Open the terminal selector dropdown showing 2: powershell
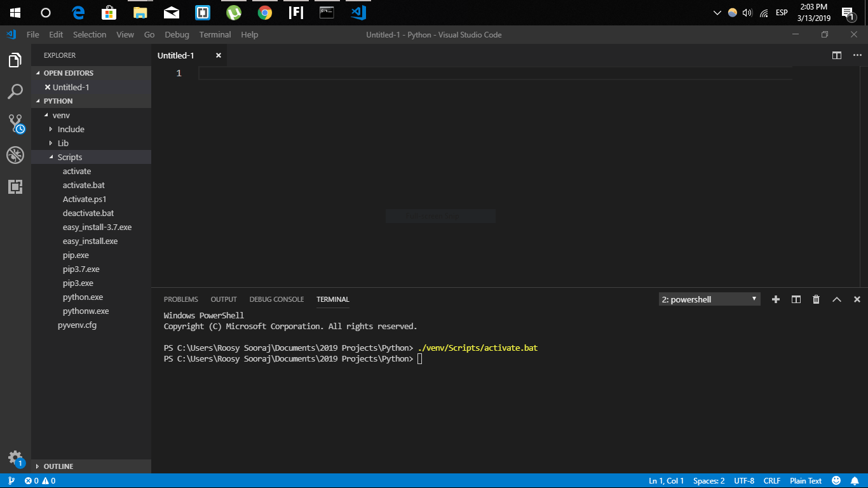Screen dimensions: 868x488 coord(709,299)
